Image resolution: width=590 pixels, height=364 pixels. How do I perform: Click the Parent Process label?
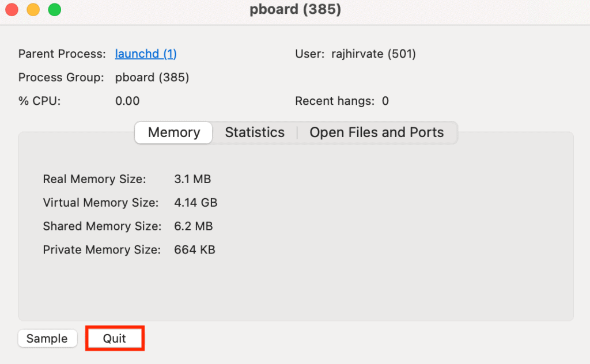pyautogui.click(x=62, y=54)
